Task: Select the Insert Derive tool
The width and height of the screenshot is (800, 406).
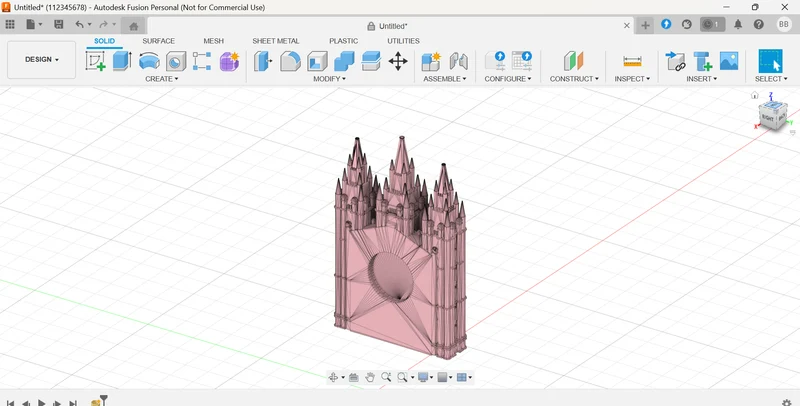Action: [676, 61]
